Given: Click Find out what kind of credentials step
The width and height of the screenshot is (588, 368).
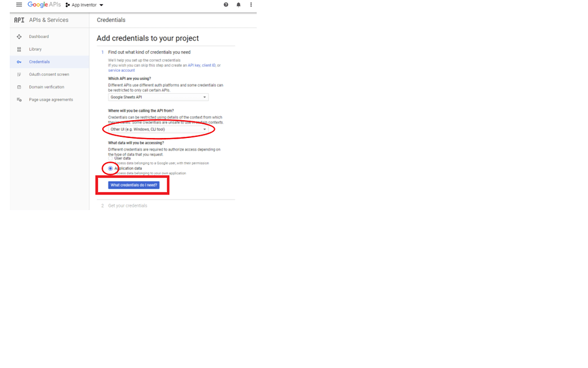Looking at the screenshot, I should 149,52.
